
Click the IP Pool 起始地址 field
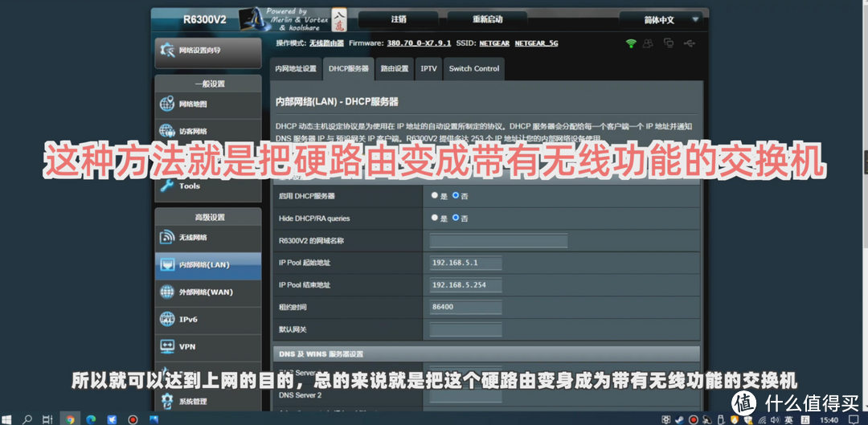click(x=466, y=263)
